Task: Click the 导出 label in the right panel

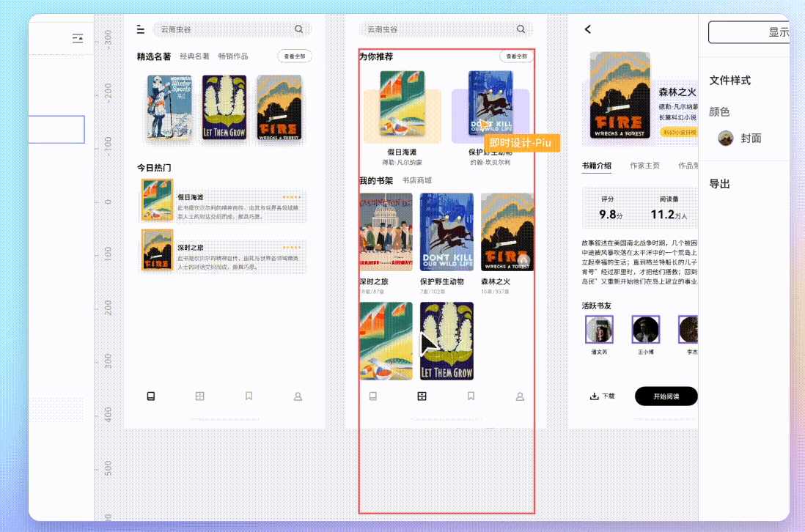Action: tap(719, 184)
